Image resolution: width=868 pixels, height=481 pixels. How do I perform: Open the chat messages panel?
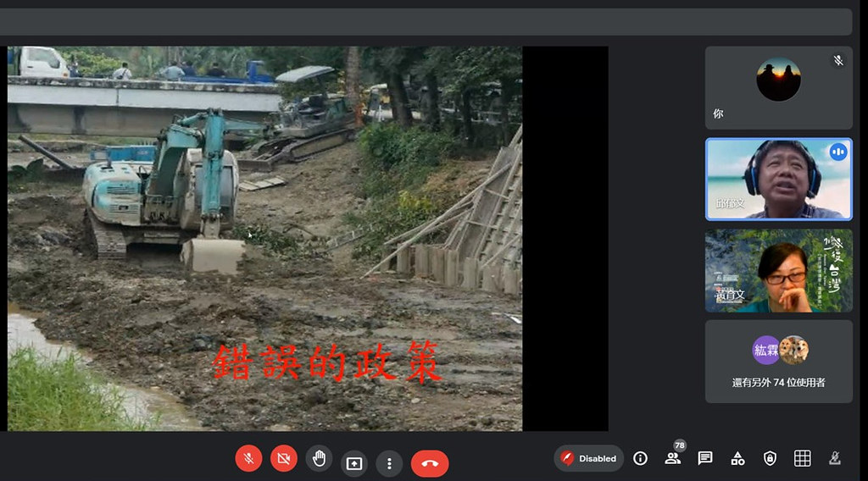(705, 458)
